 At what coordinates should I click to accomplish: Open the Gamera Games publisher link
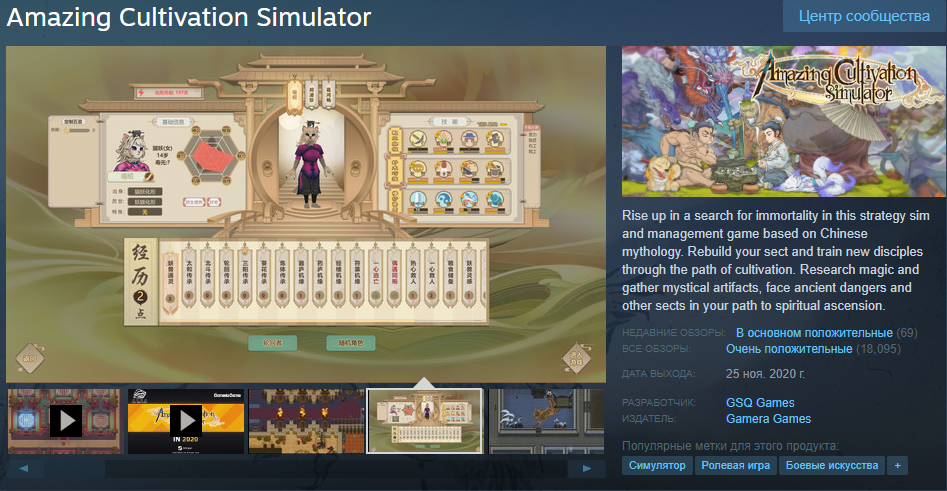pos(768,419)
